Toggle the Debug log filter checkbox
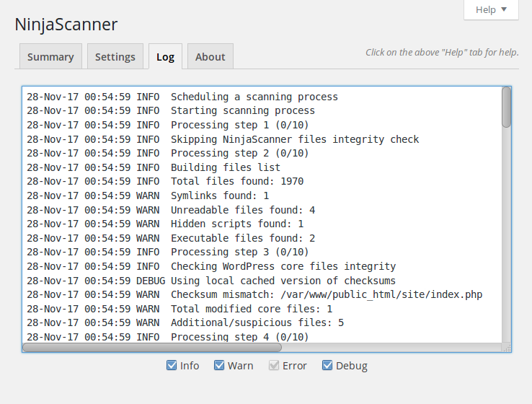 [327, 366]
